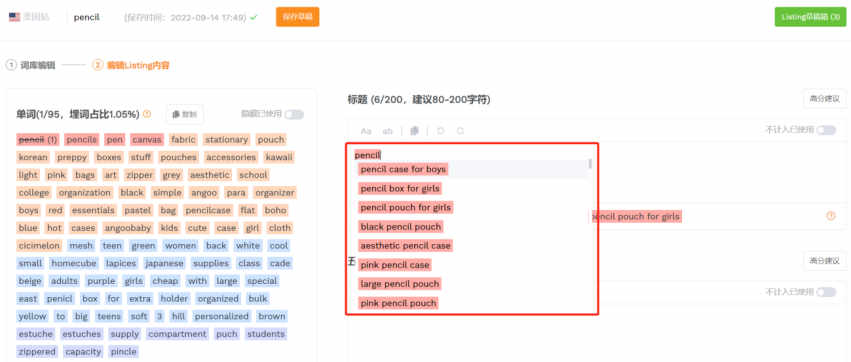Click the orange help icon beside 单词 heading
Viewport: 851px width, 362px height.
point(147,114)
